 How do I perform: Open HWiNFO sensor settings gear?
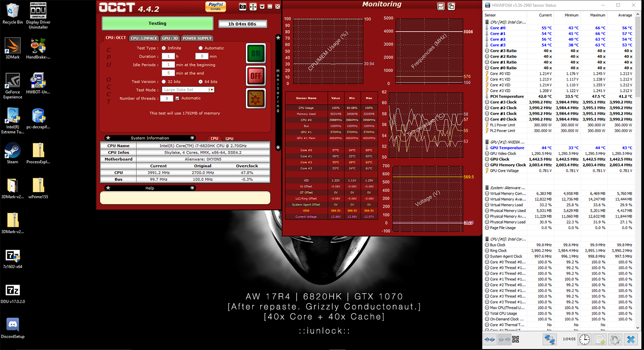[x=615, y=339]
